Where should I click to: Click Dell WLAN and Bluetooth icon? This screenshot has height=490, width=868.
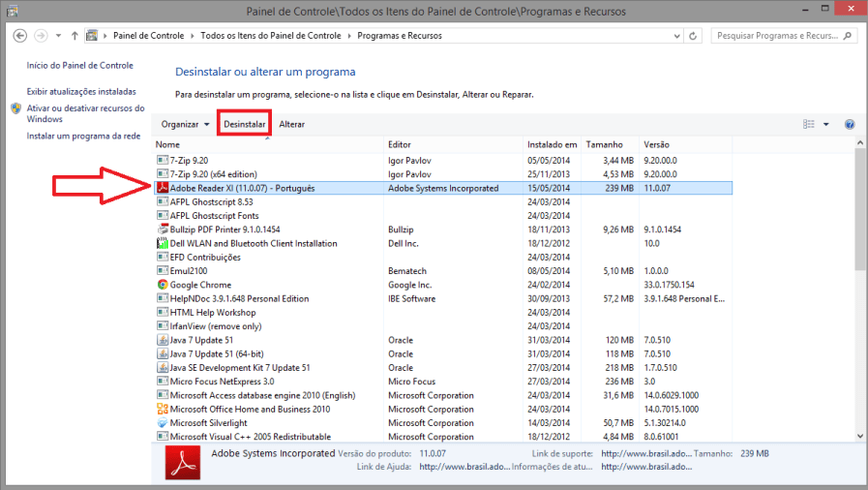tap(163, 243)
